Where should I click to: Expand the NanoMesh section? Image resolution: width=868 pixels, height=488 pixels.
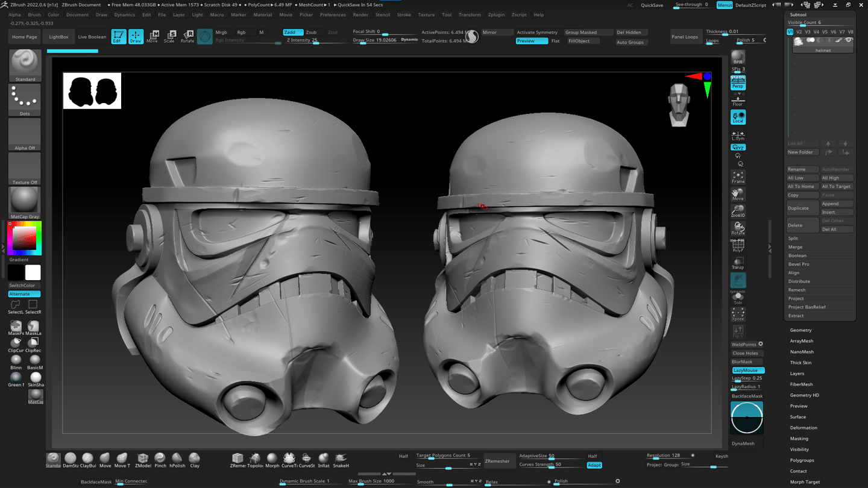coord(802,352)
